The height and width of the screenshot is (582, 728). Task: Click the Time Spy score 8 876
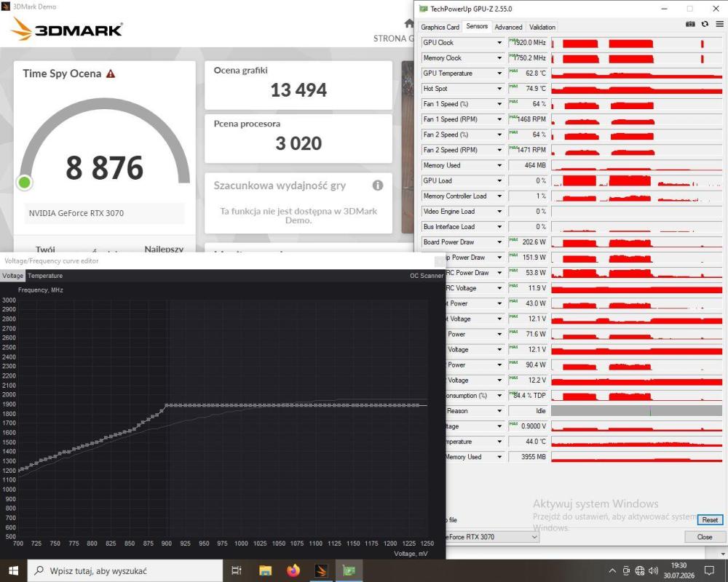tap(104, 167)
